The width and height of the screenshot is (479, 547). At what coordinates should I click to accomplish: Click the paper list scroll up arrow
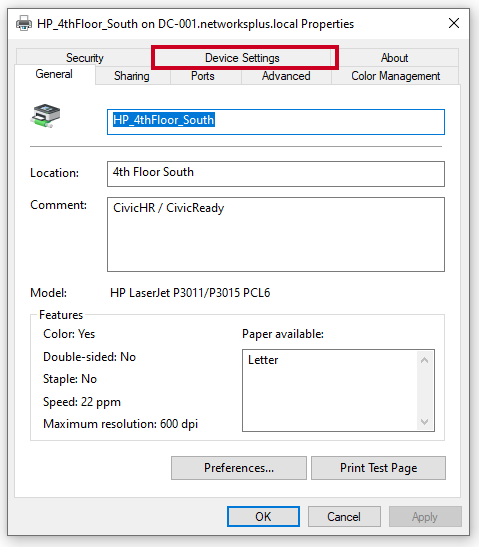(425, 360)
